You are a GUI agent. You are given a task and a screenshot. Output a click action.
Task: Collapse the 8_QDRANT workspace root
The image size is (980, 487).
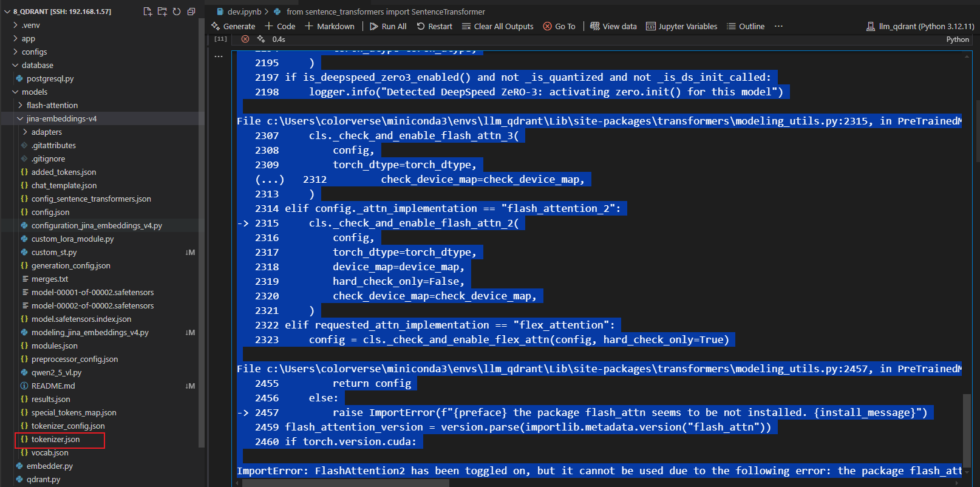7,12
